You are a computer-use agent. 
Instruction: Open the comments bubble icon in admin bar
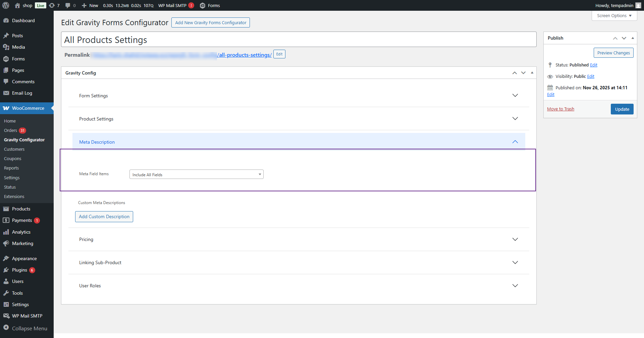pyautogui.click(x=68, y=5)
